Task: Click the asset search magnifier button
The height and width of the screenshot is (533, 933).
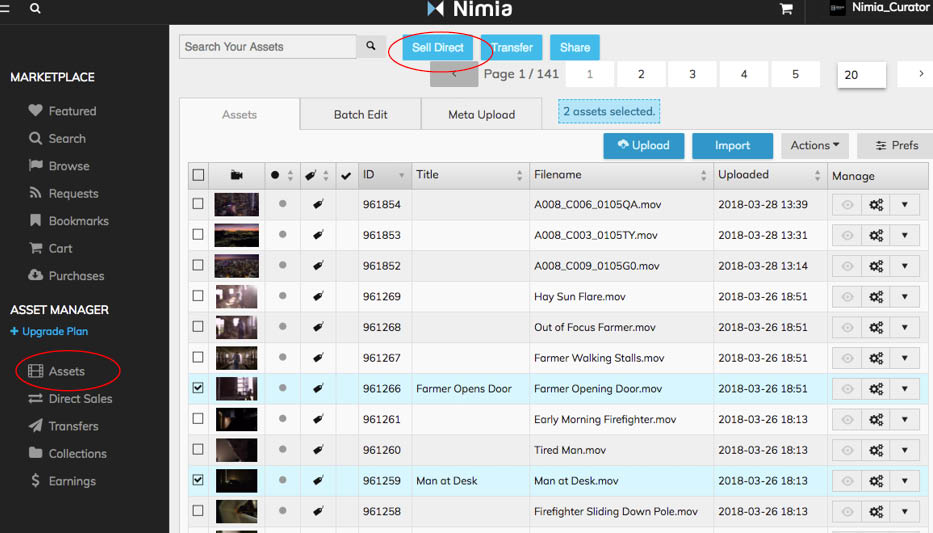Action: click(371, 46)
